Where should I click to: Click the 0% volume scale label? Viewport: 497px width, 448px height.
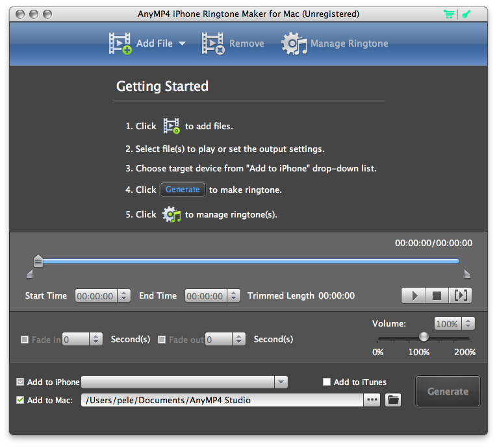378,352
